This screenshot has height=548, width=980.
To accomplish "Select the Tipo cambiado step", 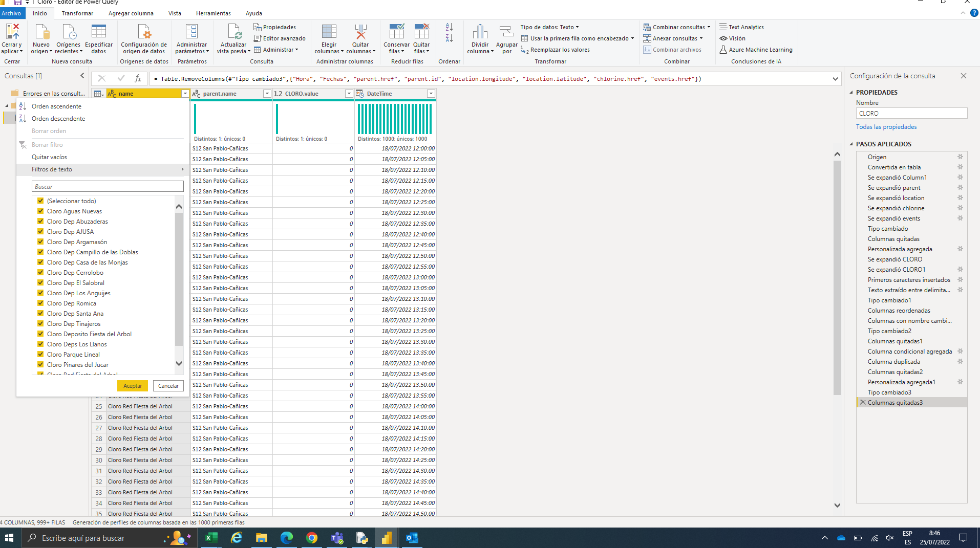I will pos(888,229).
